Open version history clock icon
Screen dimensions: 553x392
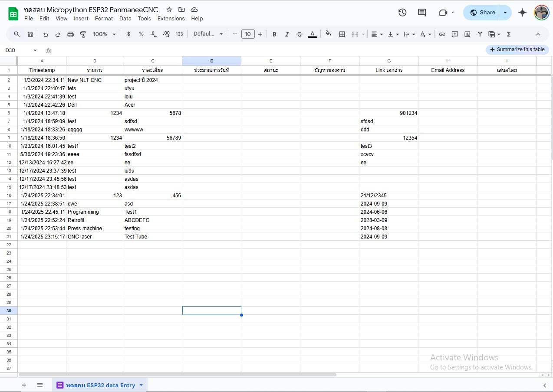click(x=402, y=13)
